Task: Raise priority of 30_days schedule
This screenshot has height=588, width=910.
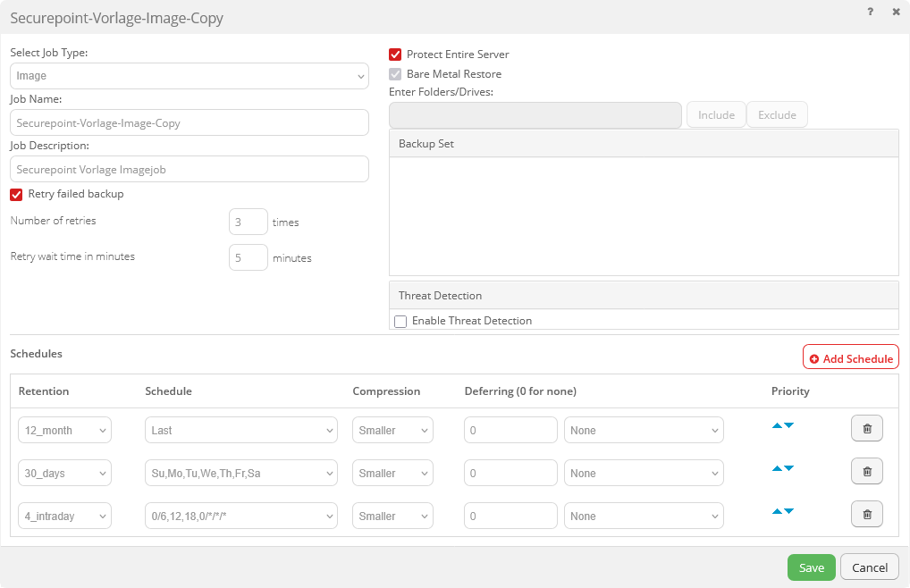Action: click(x=777, y=468)
